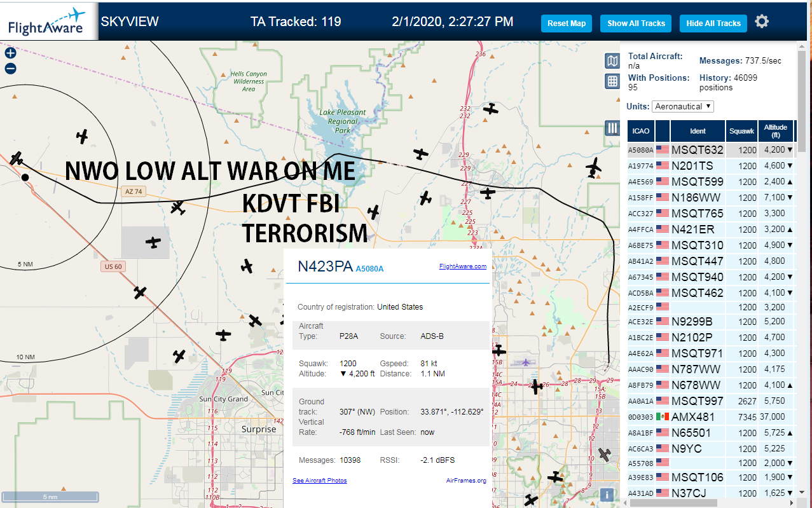812x508 pixels.
Task: Click Show All Tracks button
Action: tap(636, 24)
